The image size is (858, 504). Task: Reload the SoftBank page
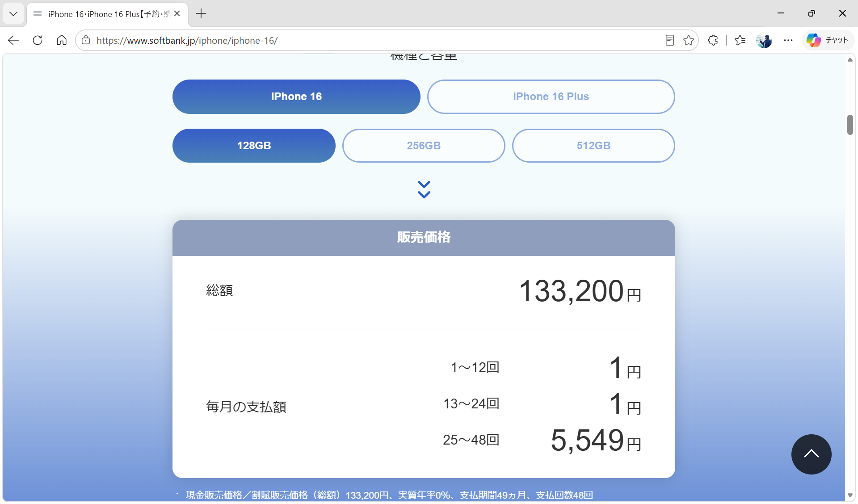click(x=38, y=40)
